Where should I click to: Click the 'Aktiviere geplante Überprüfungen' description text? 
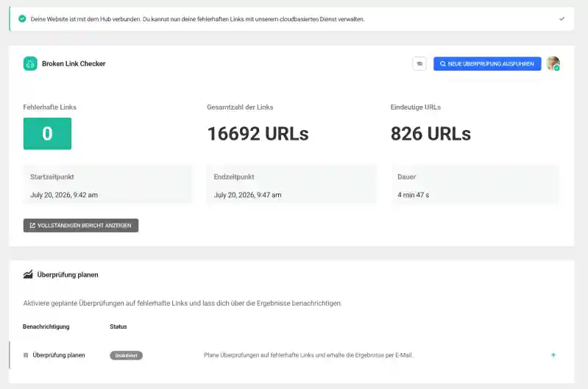pos(183,303)
